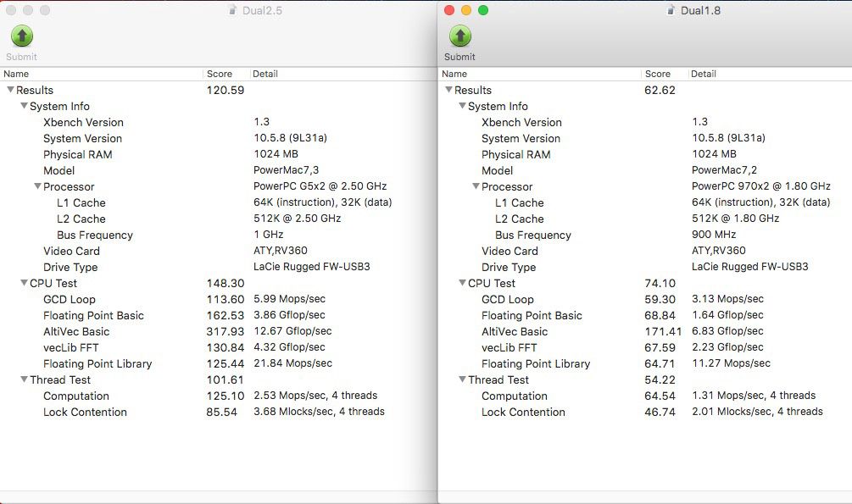Collapse Results in the Dual1.8 window
Viewport: 852px width, 504px height.
click(x=448, y=90)
